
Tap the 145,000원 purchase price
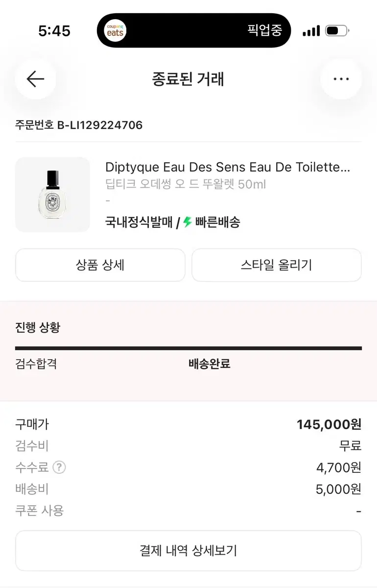(329, 424)
